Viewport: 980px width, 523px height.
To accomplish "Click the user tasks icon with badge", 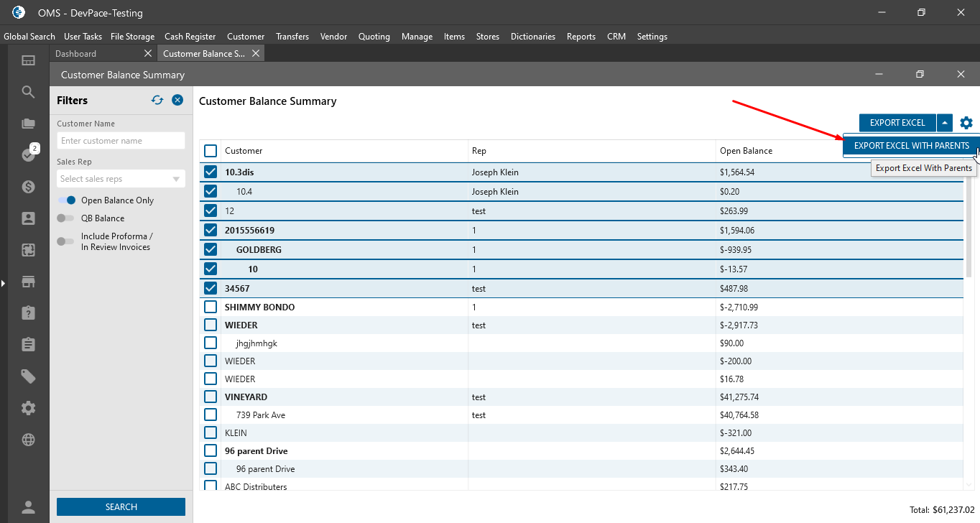I will pyautogui.click(x=28, y=154).
